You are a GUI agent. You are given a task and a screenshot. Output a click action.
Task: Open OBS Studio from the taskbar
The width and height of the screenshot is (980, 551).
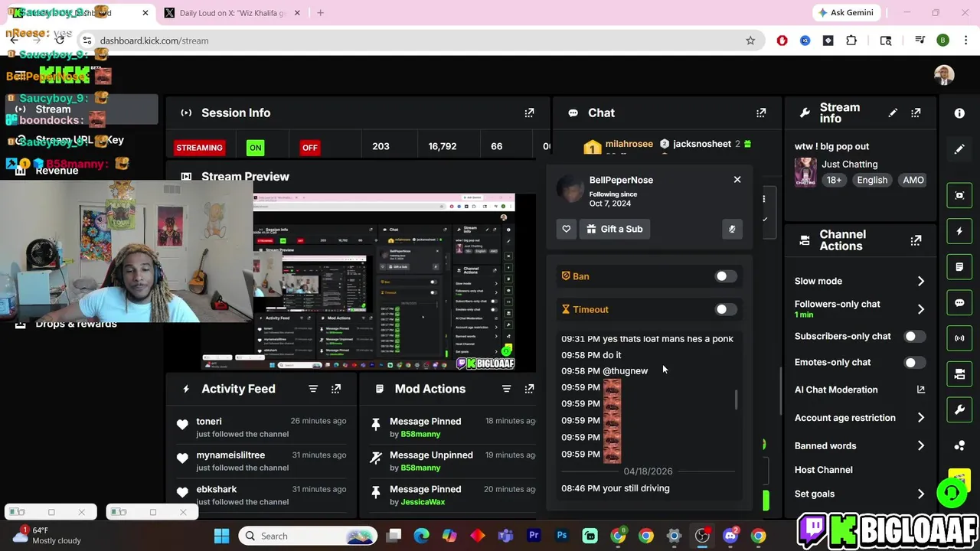[x=702, y=536]
